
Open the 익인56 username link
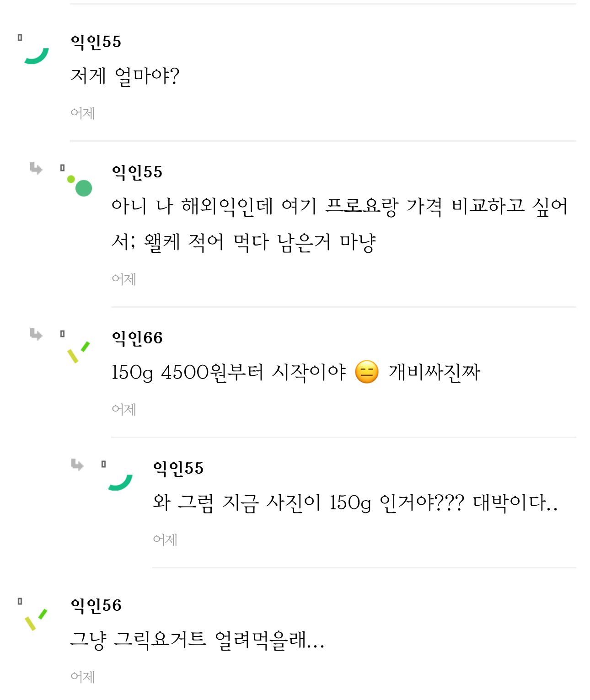click(96, 605)
